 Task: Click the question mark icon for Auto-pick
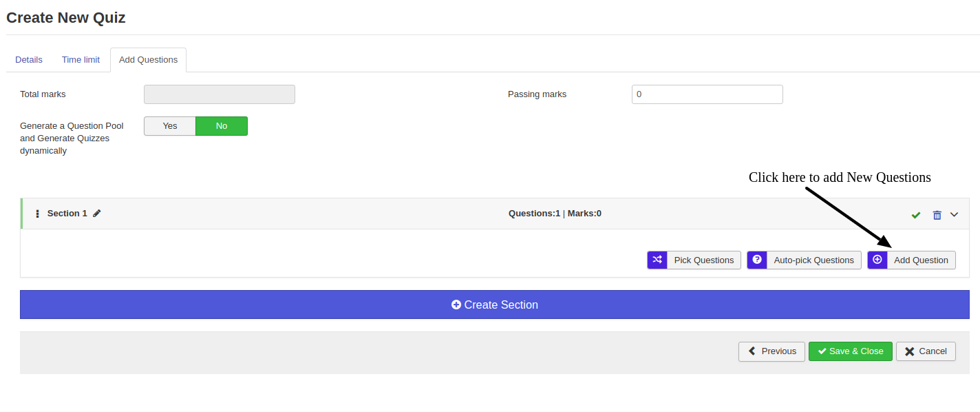757,260
